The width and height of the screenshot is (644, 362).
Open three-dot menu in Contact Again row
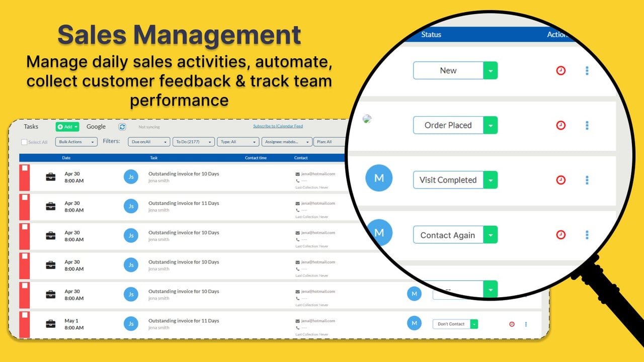pyautogui.click(x=587, y=235)
